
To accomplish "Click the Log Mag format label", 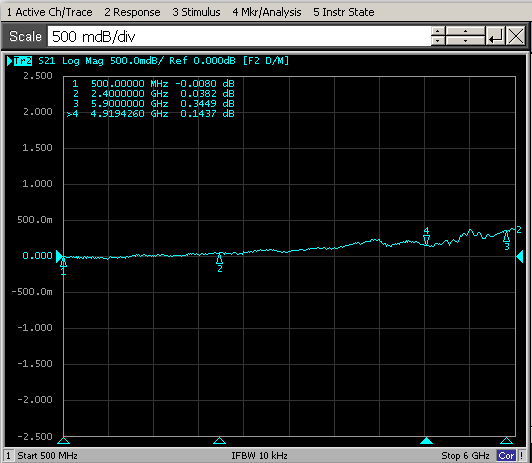I will pos(83,61).
